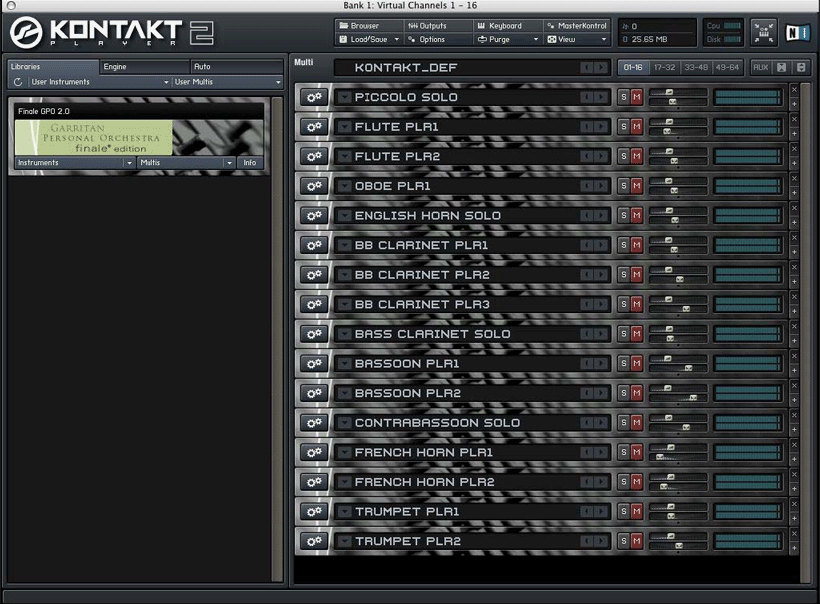Click the Native Instruments NI logo
The width and height of the screenshot is (820, 604).
click(x=798, y=33)
